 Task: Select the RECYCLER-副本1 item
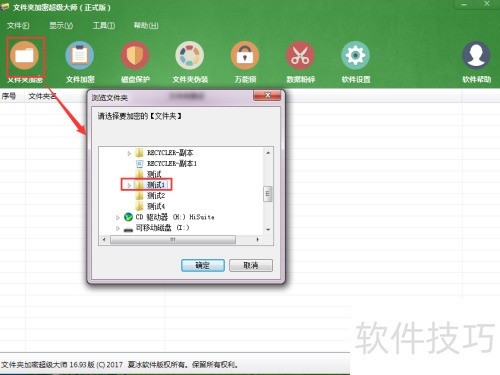172,164
